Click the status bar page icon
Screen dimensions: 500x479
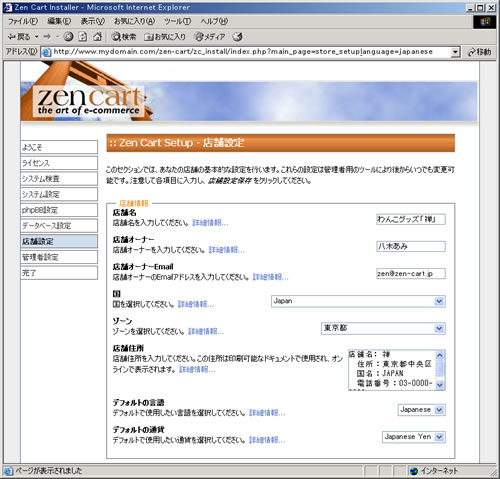pyautogui.click(x=9, y=471)
